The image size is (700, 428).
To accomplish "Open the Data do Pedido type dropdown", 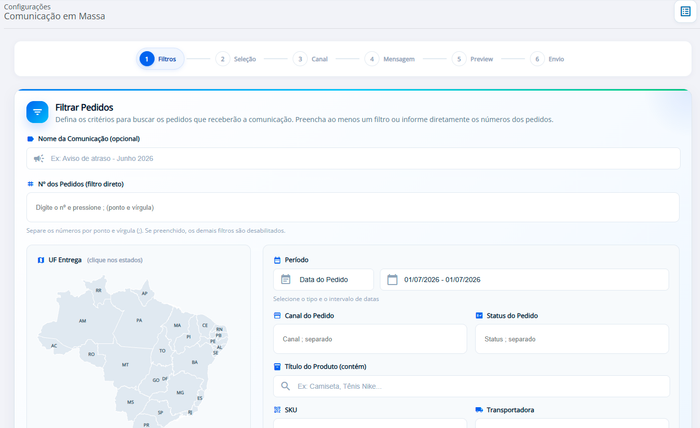I will coord(323,280).
